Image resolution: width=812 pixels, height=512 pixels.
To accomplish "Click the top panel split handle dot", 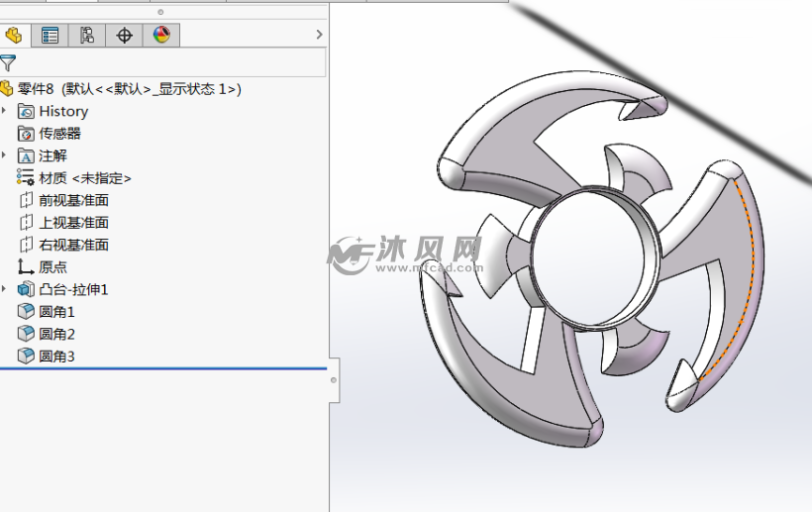I will point(160,12).
